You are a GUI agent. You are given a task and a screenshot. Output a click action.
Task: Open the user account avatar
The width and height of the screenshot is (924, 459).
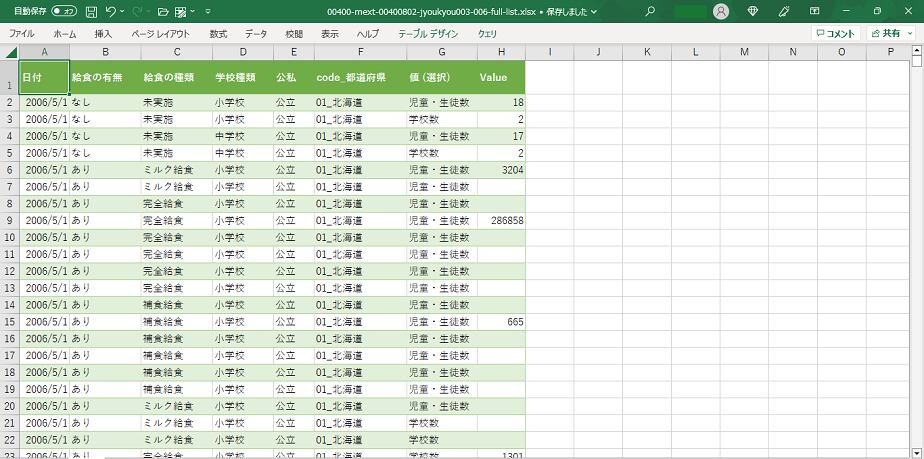721,12
